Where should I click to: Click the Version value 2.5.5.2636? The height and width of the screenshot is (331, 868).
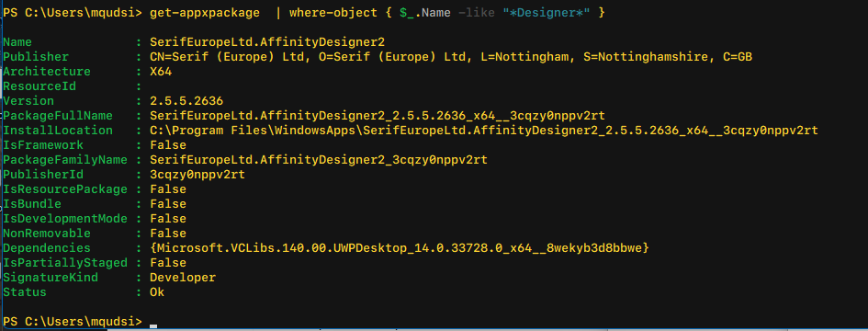point(186,101)
